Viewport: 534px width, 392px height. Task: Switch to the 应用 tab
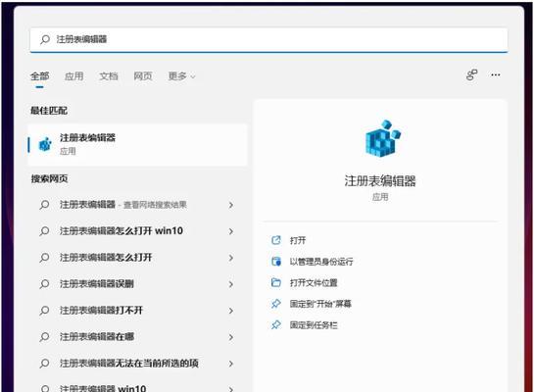coord(73,76)
